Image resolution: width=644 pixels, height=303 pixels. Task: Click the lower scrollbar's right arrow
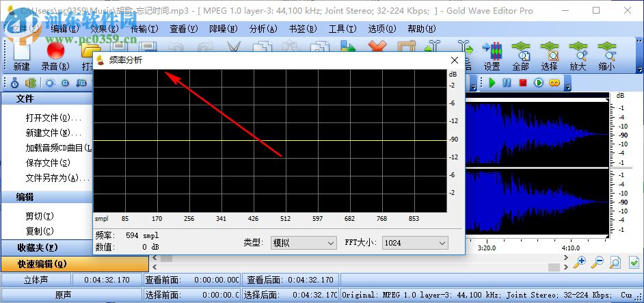tap(566, 266)
